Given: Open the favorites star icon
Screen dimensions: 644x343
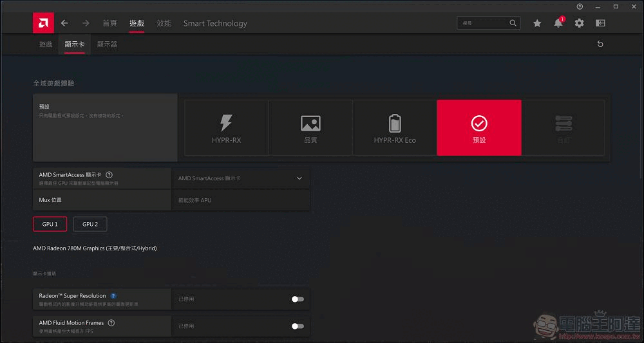Looking at the screenshot, I should coord(537,23).
